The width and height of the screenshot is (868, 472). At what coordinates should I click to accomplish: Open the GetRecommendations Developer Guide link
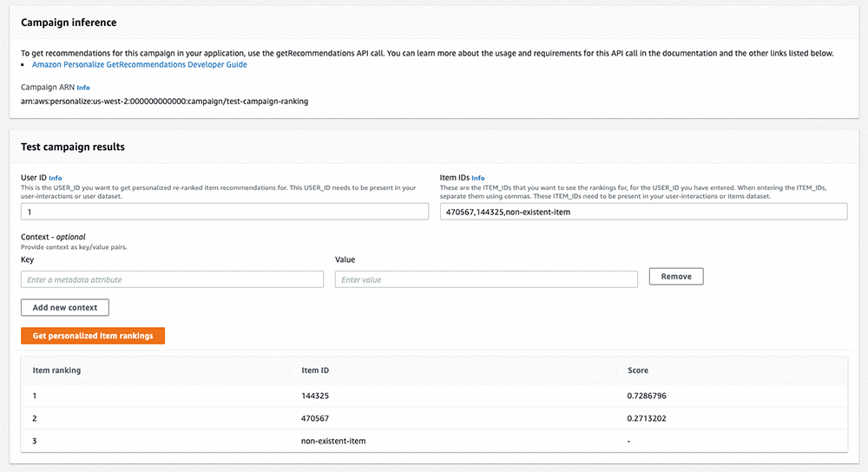(x=139, y=64)
